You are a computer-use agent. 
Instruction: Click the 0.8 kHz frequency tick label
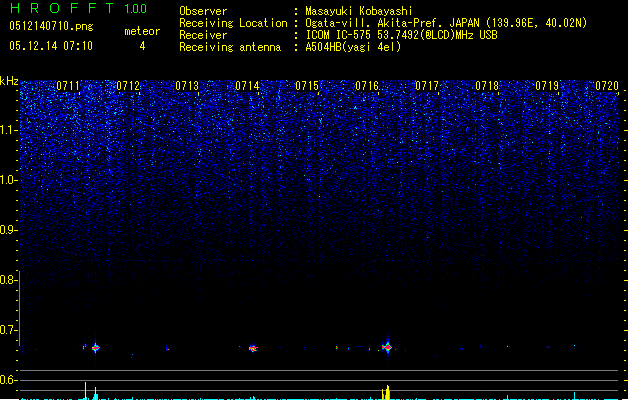click(8, 280)
